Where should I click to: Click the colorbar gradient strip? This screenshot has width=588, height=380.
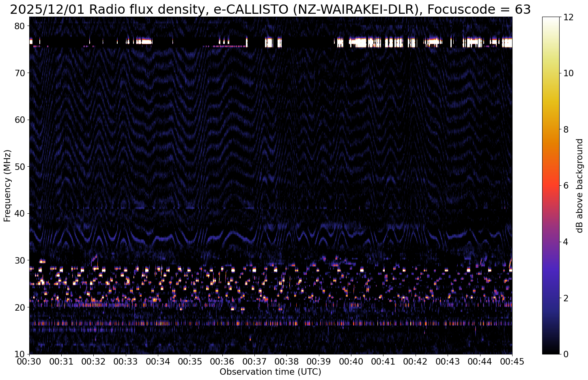click(x=550, y=185)
